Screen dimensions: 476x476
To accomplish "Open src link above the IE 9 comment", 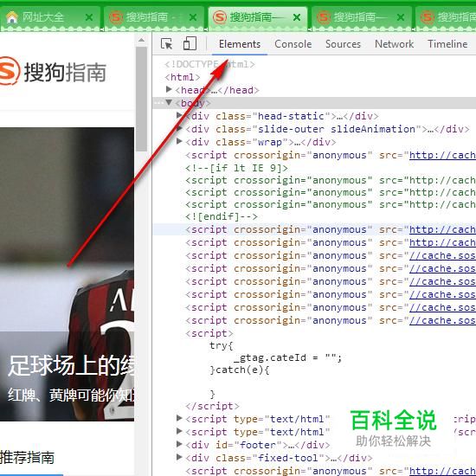I will [442, 155].
